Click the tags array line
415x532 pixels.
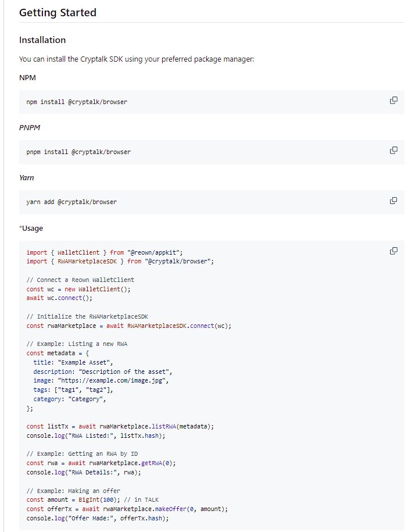[x=73, y=390]
